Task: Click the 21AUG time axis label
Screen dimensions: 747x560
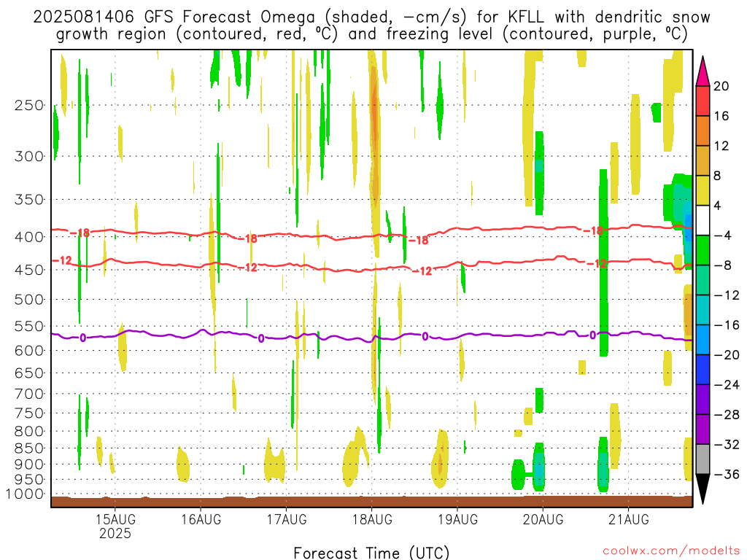Action: [628, 519]
